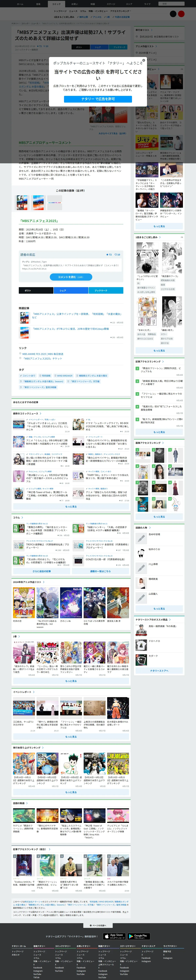Open the 最新のコミックニュース section heading
This screenshot has width=196, height=980.
(27, 414)
